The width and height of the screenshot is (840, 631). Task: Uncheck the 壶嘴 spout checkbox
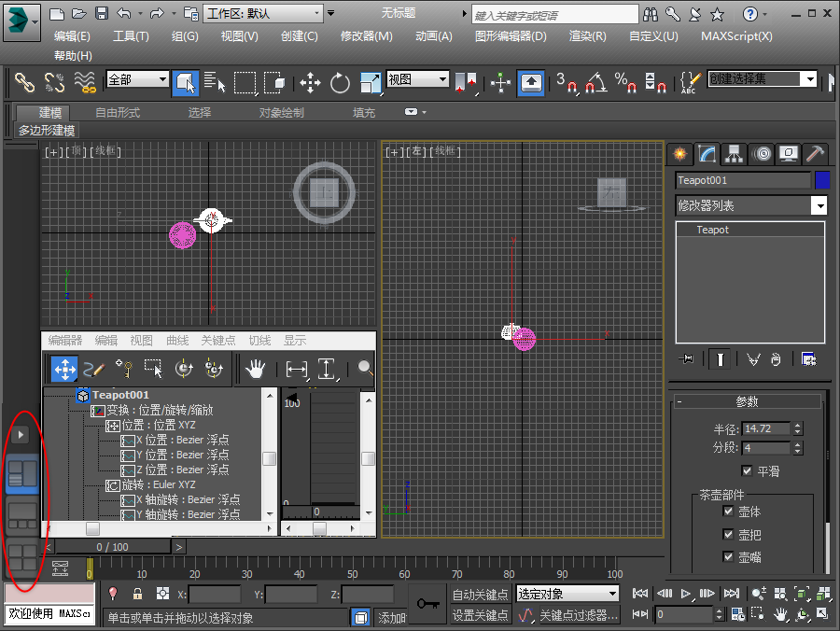728,556
